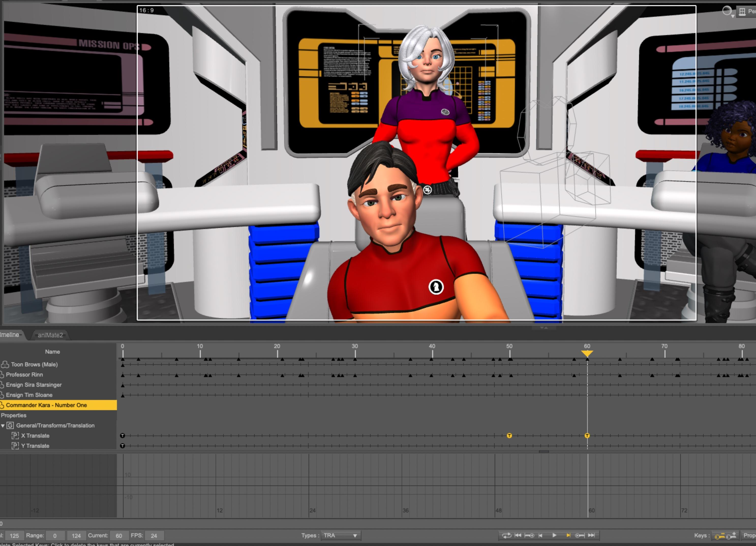Image resolution: width=756 pixels, height=546 pixels.
Task: Collapse General/Transforms/Translation group
Action: 3,426
